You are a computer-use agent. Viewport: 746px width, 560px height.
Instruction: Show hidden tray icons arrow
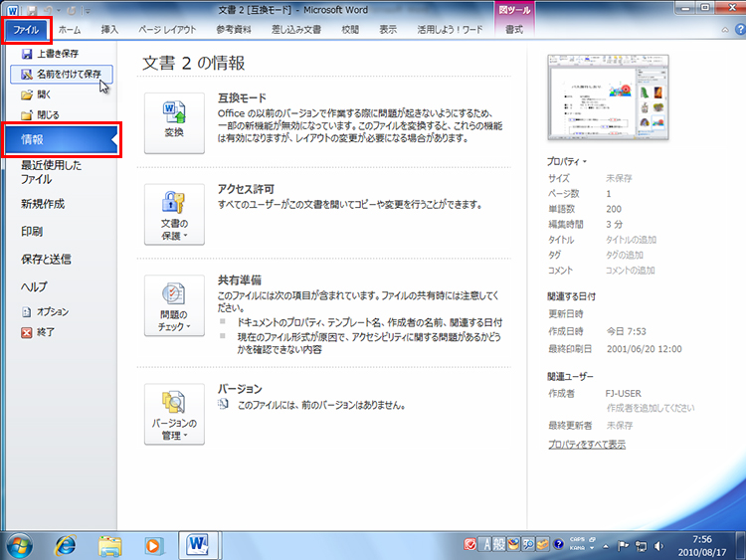pyautogui.click(x=606, y=546)
